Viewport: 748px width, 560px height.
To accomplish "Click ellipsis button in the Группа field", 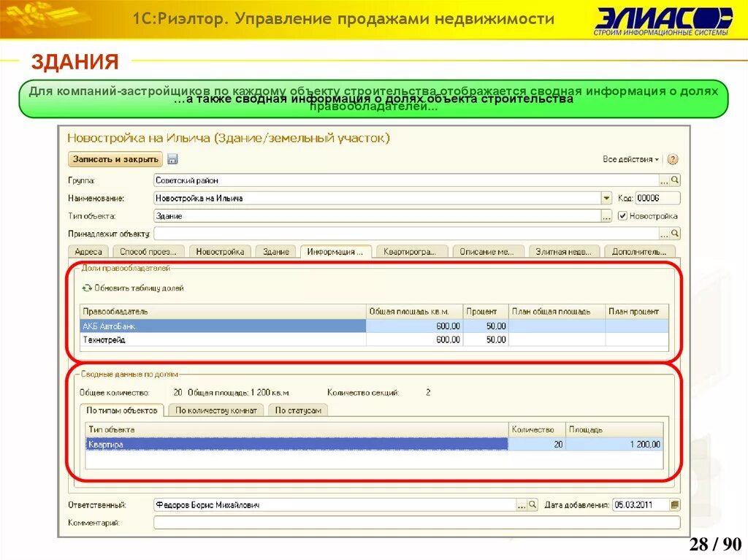I will (664, 180).
